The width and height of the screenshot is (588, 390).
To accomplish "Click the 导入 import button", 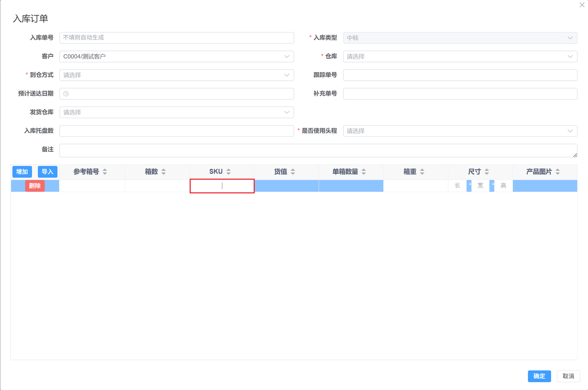I will (x=48, y=171).
